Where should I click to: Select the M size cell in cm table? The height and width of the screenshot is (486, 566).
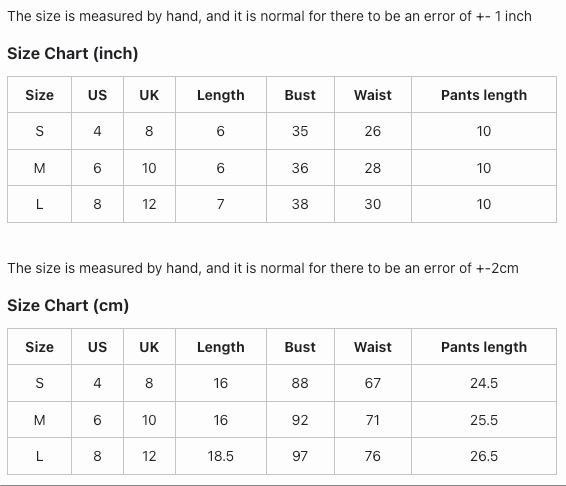tap(39, 420)
